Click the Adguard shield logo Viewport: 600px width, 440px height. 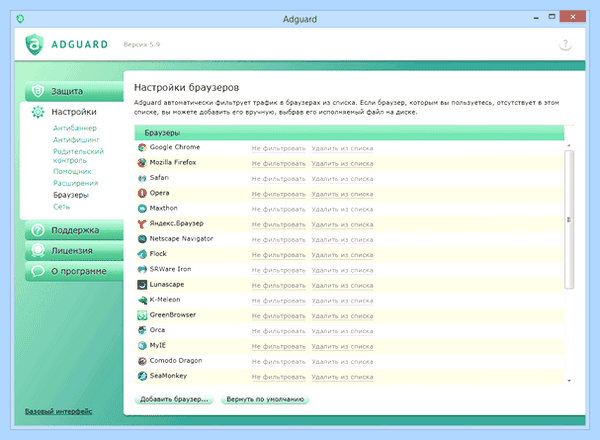point(34,44)
